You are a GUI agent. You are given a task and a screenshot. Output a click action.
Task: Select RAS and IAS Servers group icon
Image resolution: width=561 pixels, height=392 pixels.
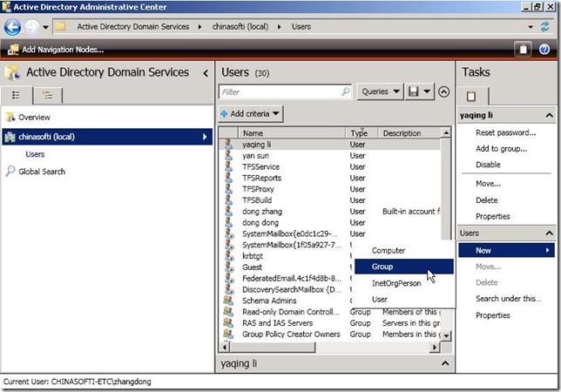[228, 322]
